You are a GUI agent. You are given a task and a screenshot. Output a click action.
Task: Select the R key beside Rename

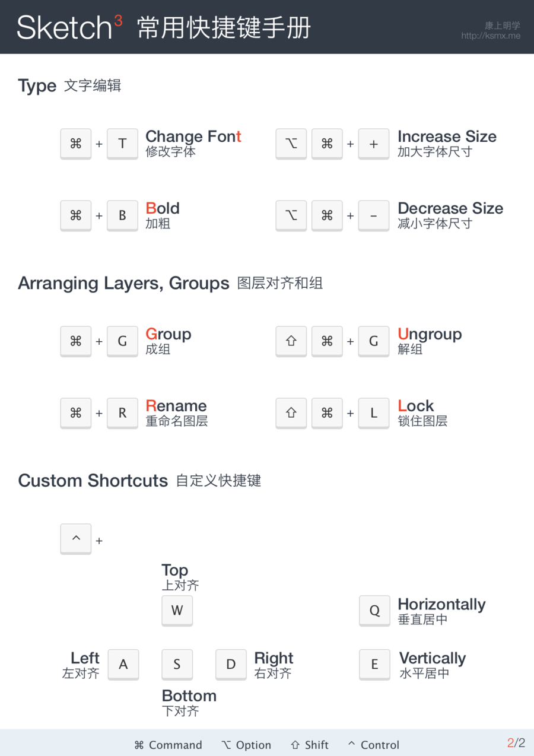122,413
